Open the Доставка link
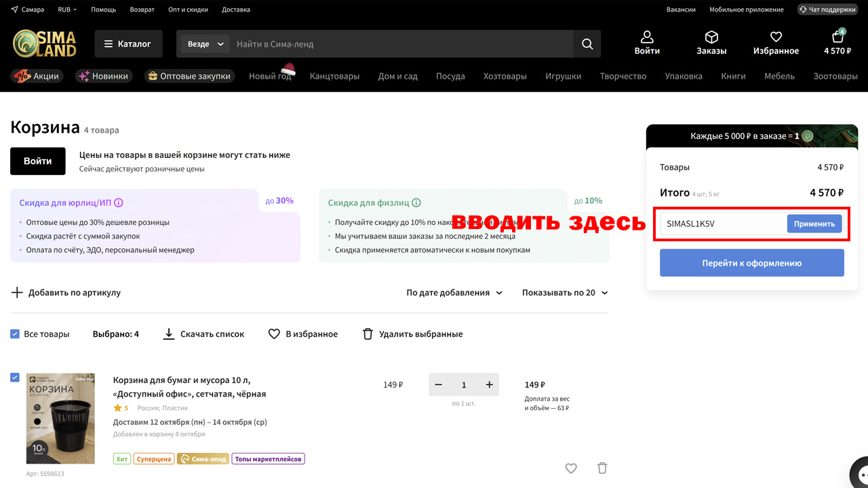868x488 pixels. tap(236, 9)
